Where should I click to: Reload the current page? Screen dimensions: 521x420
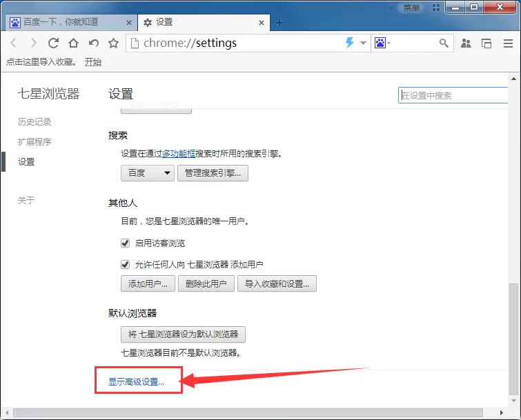coord(53,43)
